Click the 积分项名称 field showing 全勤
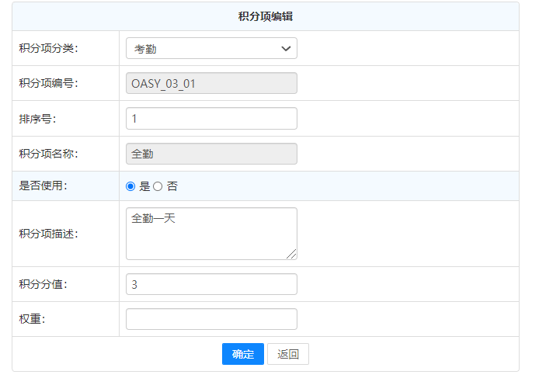 coord(211,154)
